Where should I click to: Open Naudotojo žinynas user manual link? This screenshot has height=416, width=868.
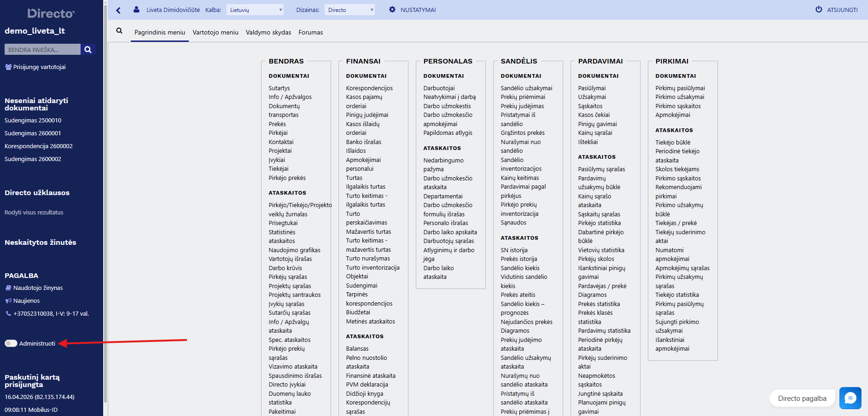[x=38, y=288]
